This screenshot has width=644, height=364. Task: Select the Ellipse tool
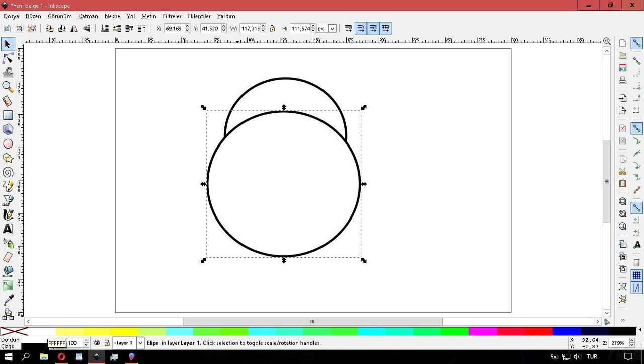click(x=8, y=144)
